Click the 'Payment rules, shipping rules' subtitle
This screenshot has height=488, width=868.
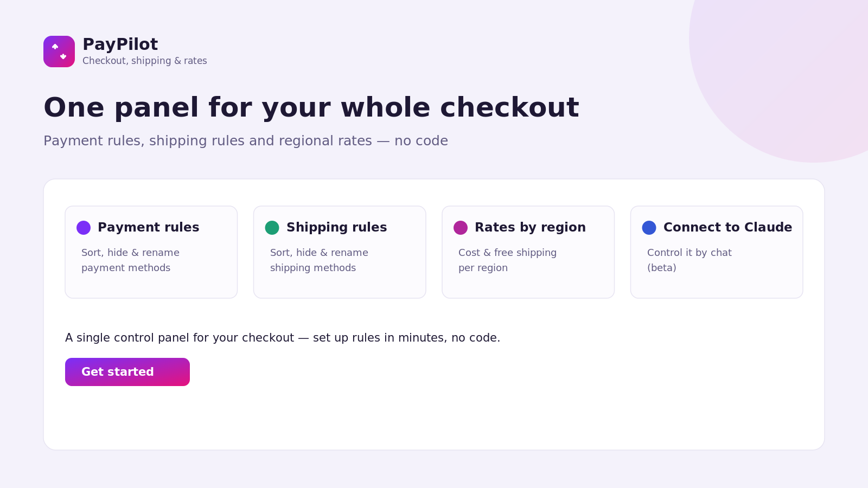pos(246,141)
